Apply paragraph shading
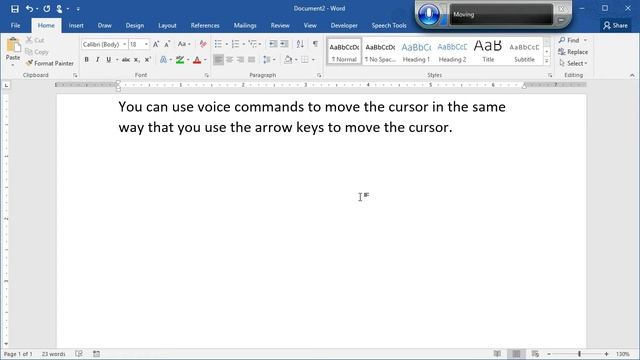This screenshot has height=360, width=640. [288, 60]
